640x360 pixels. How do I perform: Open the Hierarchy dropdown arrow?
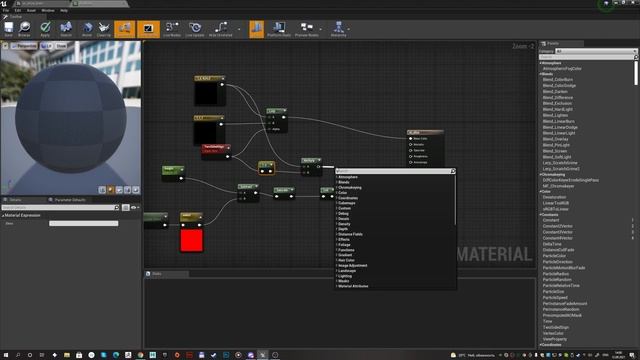(349, 29)
